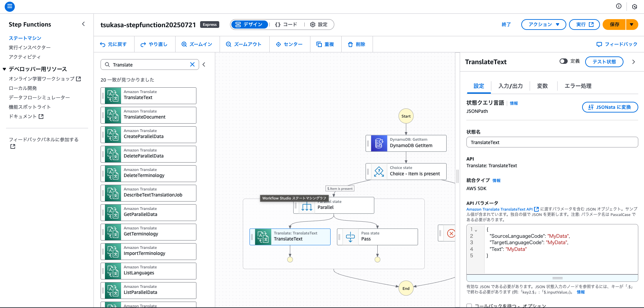The width and height of the screenshot is (644, 308).
Task: Open the ドキュメント external link
Action: coord(26,116)
